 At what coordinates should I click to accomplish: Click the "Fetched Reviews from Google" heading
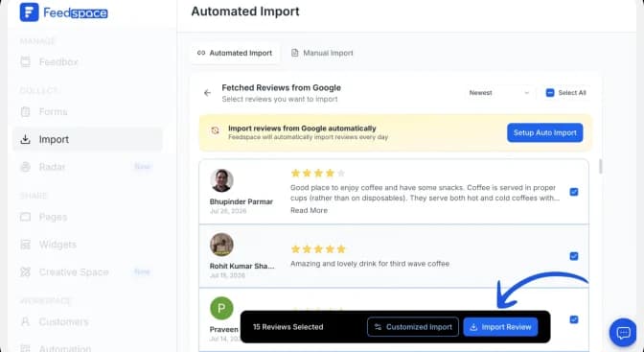coord(282,88)
